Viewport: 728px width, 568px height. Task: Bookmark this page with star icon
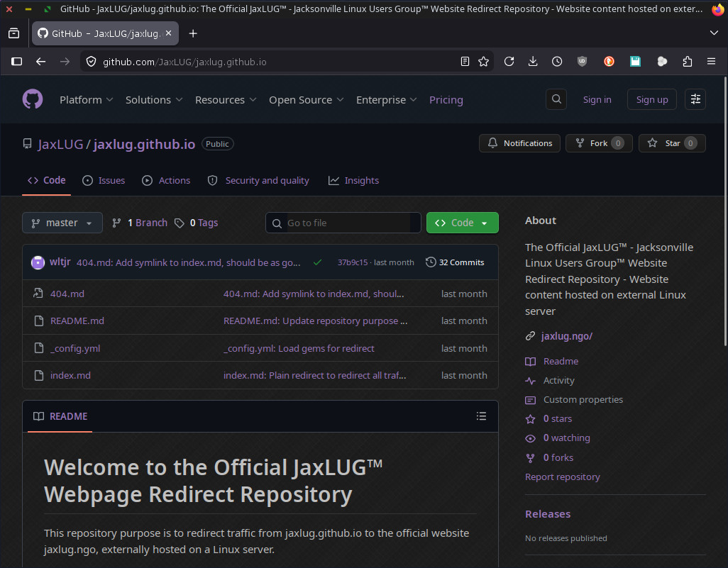click(483, 62)
